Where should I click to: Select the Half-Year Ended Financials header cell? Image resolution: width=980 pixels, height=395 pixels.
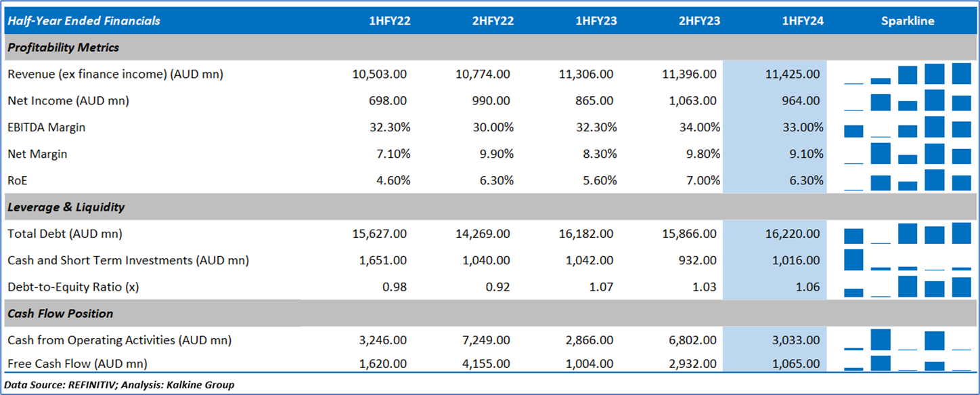[84, 21]
